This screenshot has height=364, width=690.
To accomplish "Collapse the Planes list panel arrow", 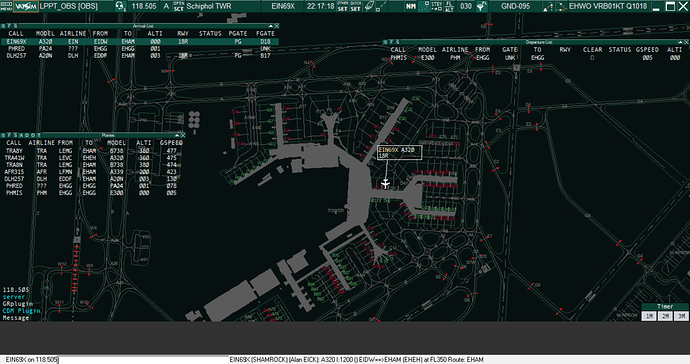I will [x=177, y=135].
